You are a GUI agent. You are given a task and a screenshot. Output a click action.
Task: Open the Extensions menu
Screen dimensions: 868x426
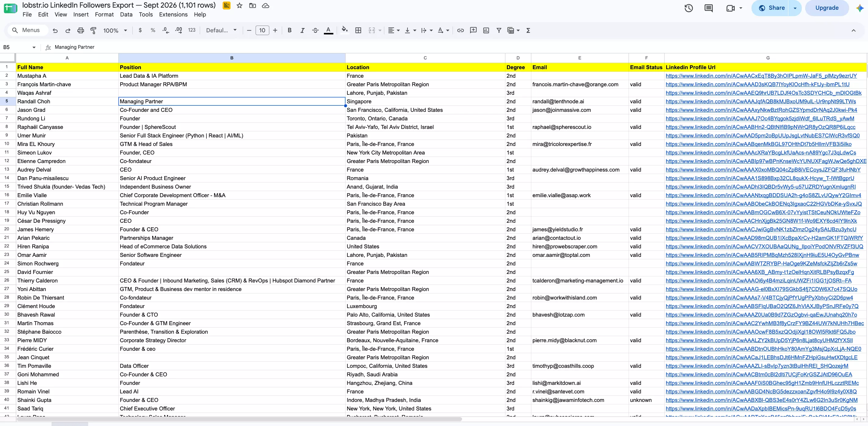point(173,15)
